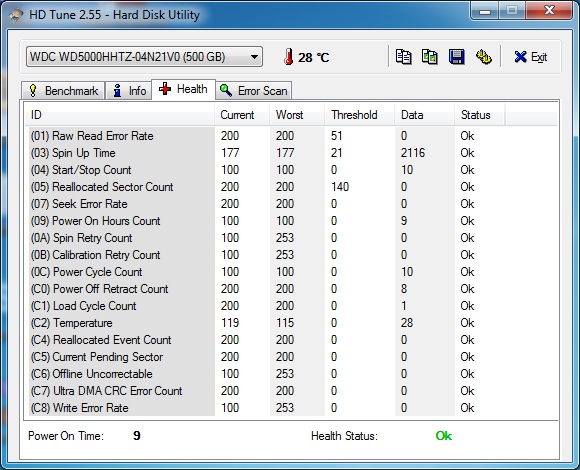Click the threshold value 51
Viewport: 580px width, 470px height.
coord(336,136)
